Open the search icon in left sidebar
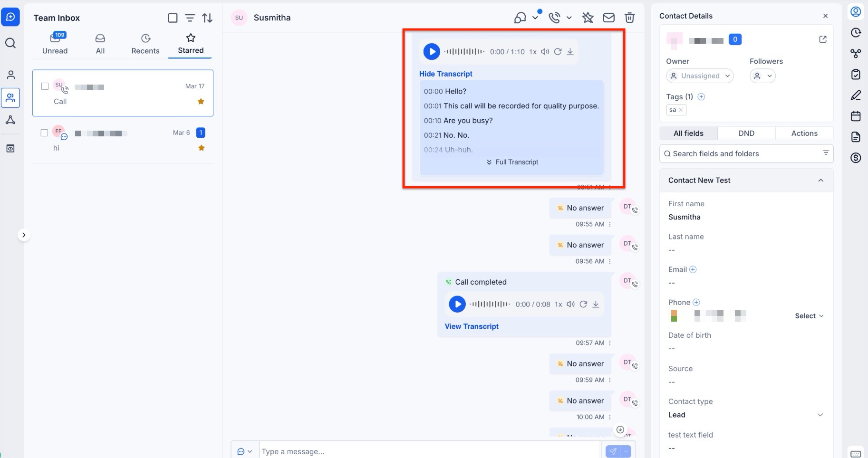The image size is (868, 458). (x=10, y=43)
